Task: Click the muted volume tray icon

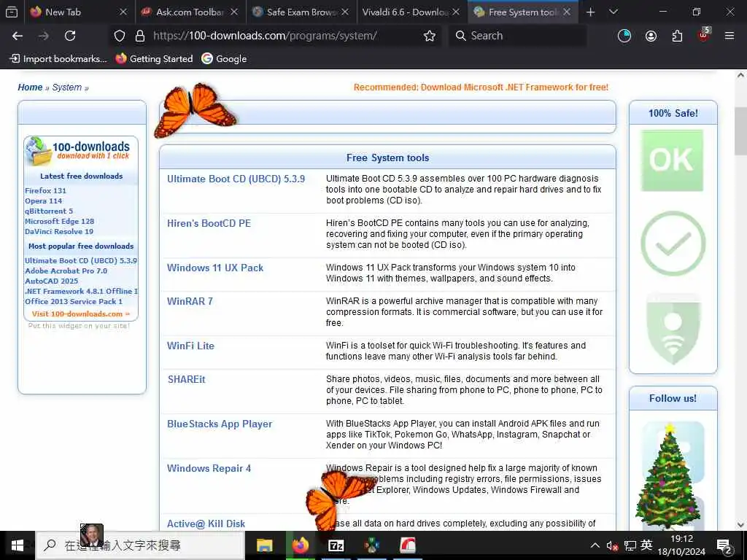Action: (x=612, y=545)
